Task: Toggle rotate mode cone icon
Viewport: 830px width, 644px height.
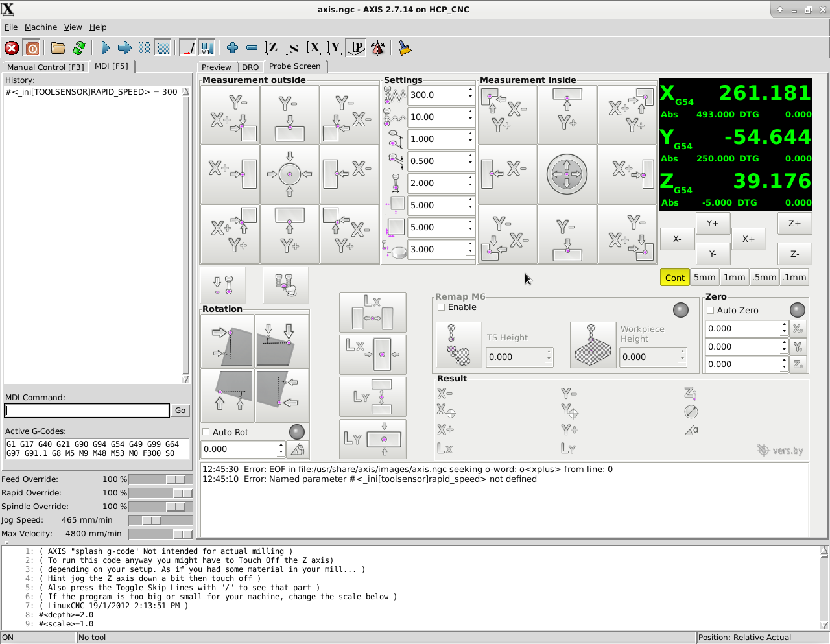Action: click(x=377, y=48)
